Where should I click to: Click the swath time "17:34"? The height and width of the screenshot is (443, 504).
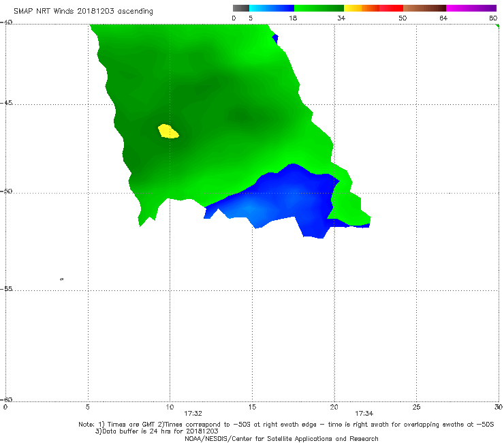(x=364, y=414)
